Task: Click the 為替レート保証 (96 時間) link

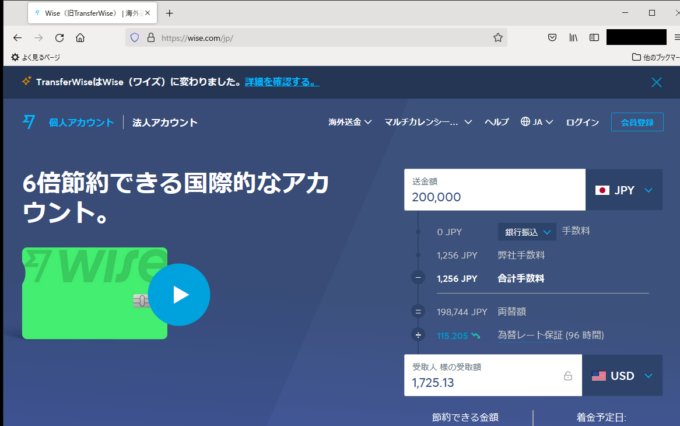Action: (551, 335)
